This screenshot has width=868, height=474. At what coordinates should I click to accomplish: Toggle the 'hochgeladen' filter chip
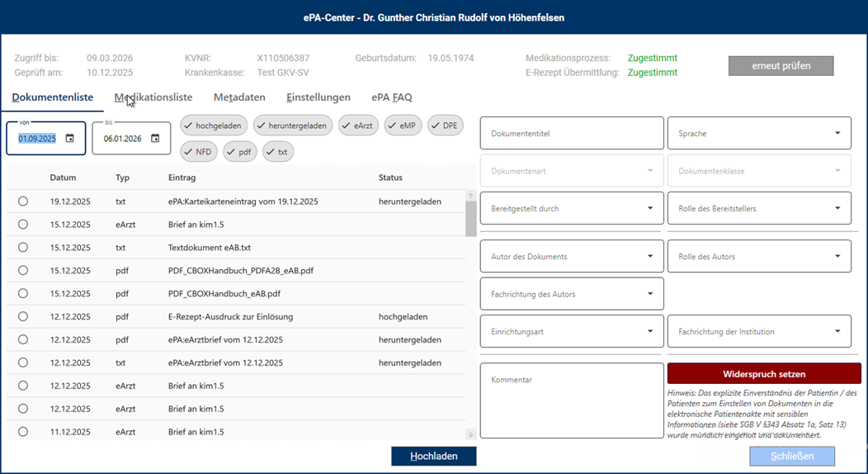click(x=213, y=126)
